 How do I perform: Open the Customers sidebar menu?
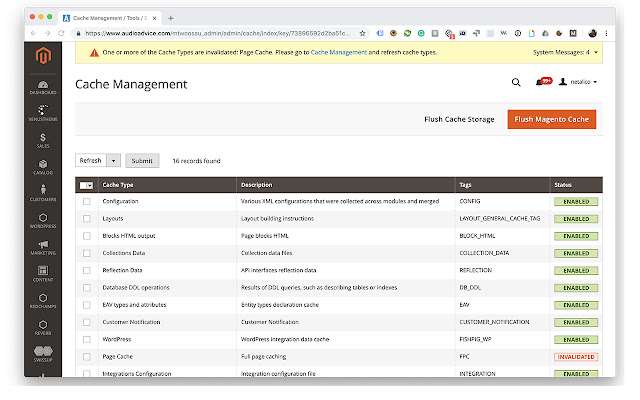(x=43, y=193)
